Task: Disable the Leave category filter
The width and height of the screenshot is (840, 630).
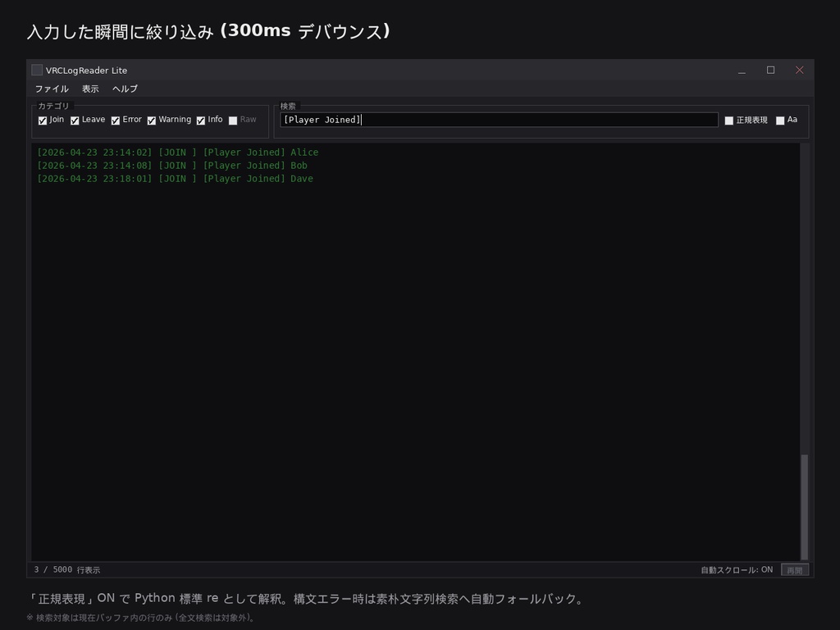Action: pos(75,120)
